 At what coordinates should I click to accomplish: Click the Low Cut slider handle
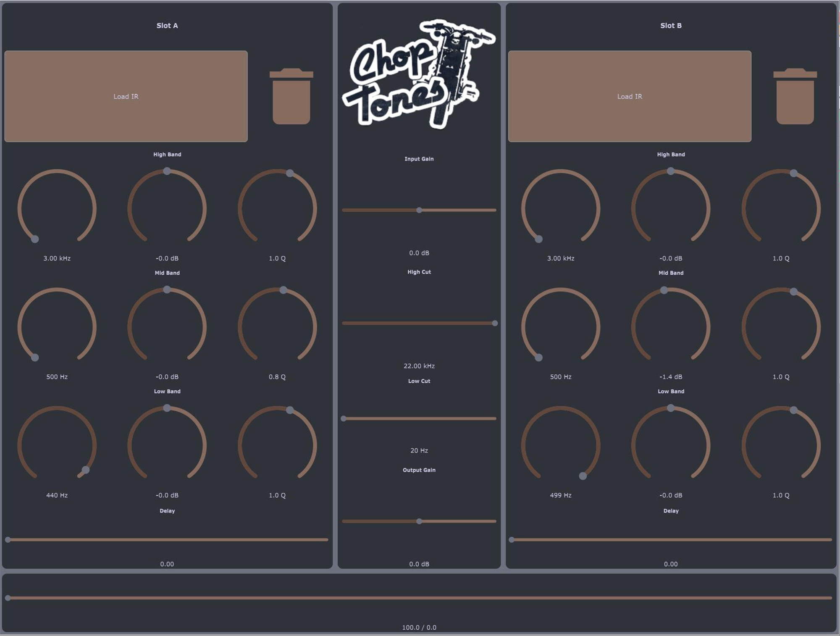[x=344, y=418]
